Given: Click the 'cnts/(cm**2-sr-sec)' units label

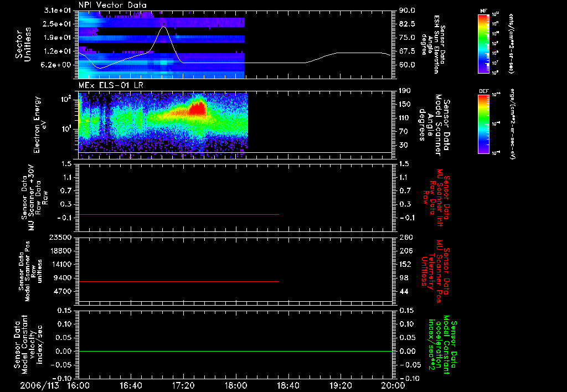Looking at the screenshot, I should 511,44.
